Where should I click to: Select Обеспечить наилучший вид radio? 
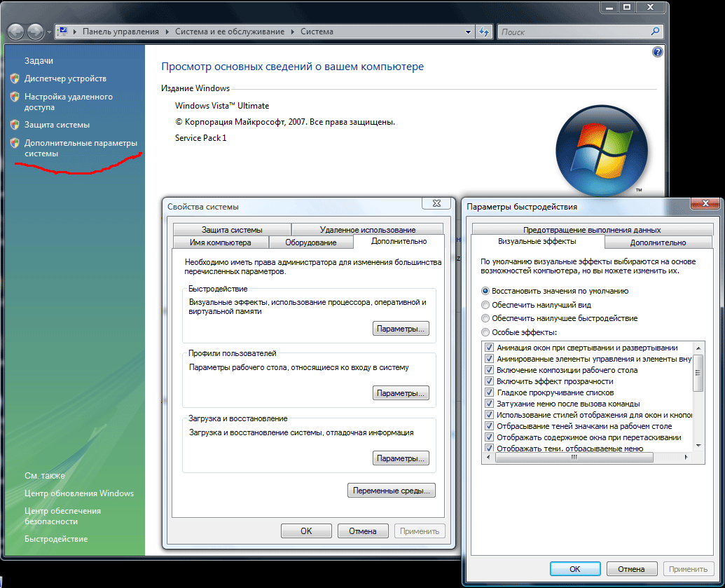(485, 305)
